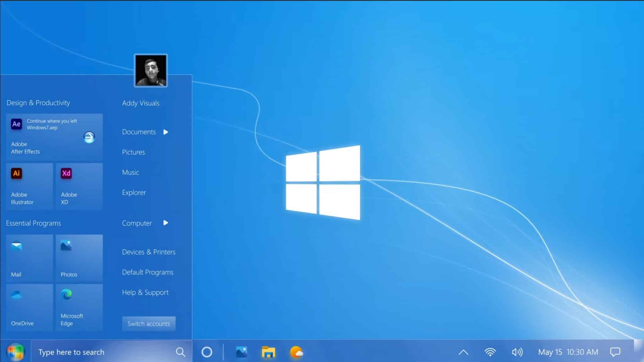The image size is (644, 362).
Task: Open Help & Support from the Start menu
Action: click(145, 292)
